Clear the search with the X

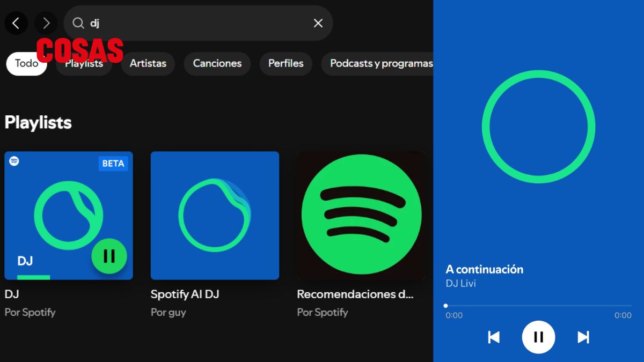point(318,23)
